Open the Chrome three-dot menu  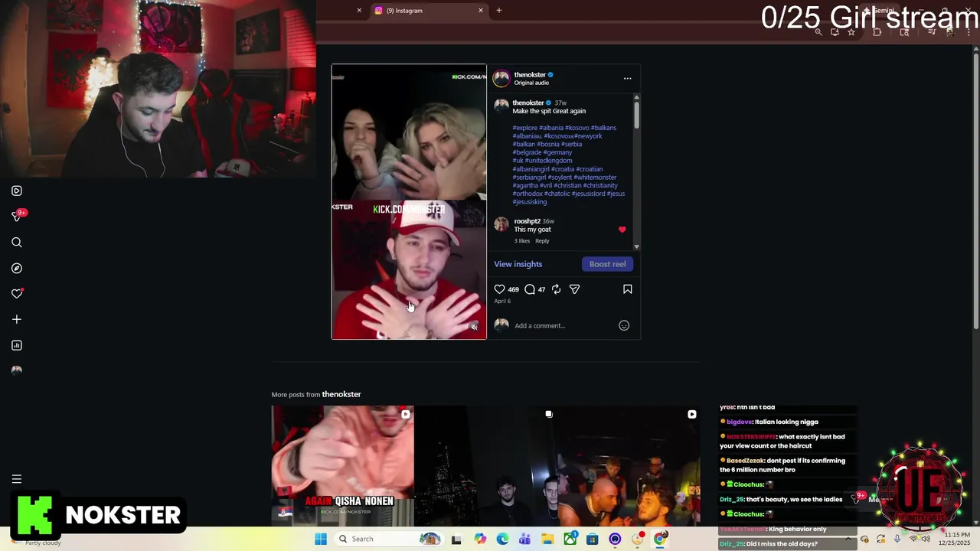coord(969,32)
